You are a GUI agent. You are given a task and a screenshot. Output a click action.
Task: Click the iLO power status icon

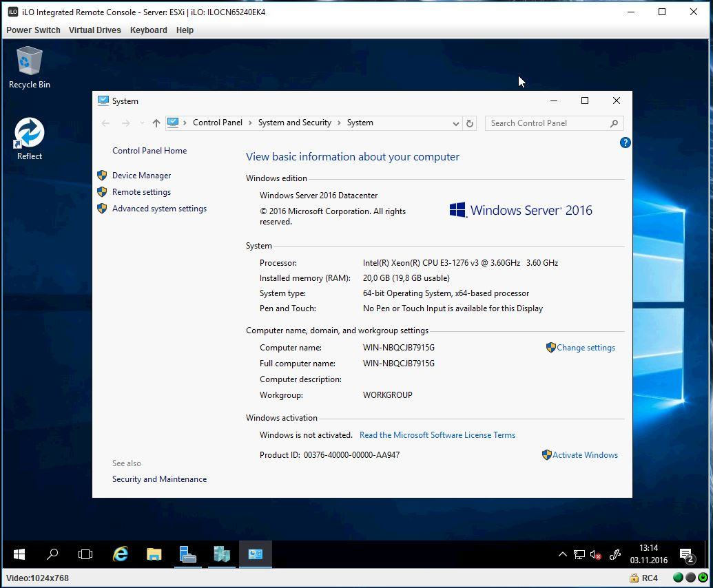(703, 578)
